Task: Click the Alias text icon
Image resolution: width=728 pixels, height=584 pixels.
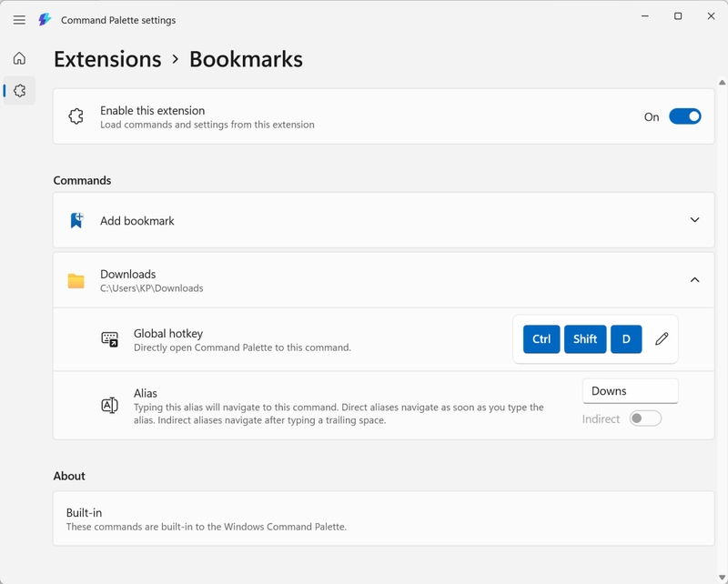Action: [109, 406]
